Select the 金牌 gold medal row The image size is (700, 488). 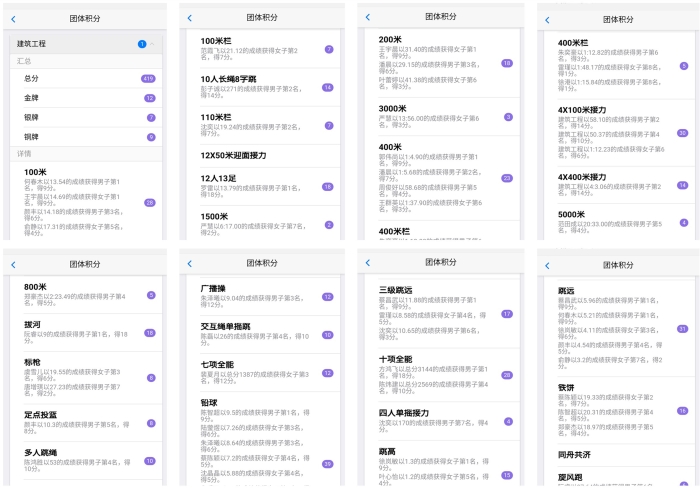click(x=85, y=98)
